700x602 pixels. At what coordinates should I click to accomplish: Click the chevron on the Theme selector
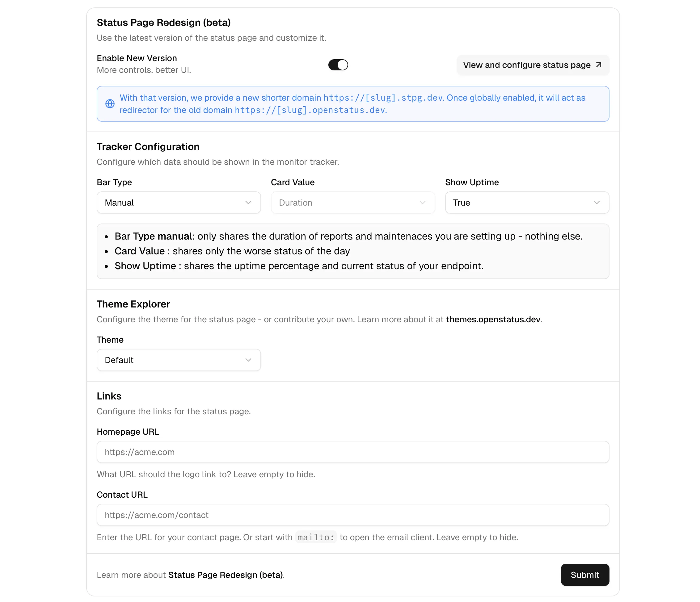tap(249, 360)
